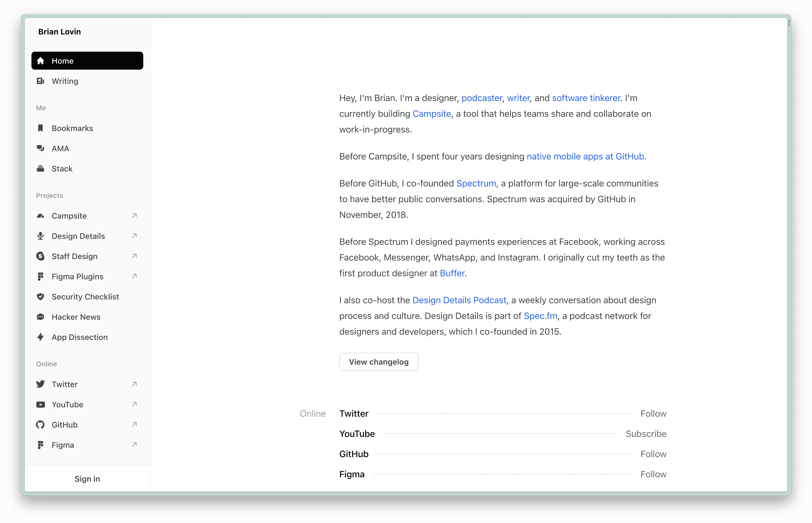Click the YouTube play icon in sidebar
Viewport: 812px width, 523px height.
[40, 405]
